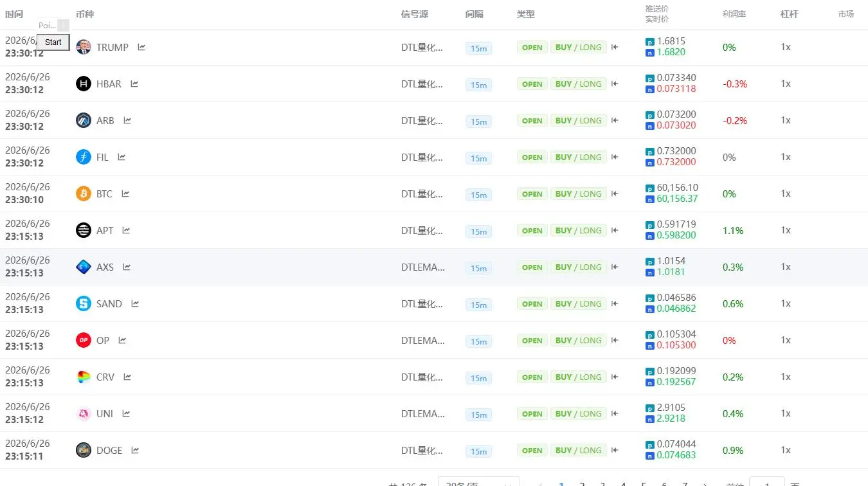Click the jump-to-start arrow in TRUMP row

615,47
